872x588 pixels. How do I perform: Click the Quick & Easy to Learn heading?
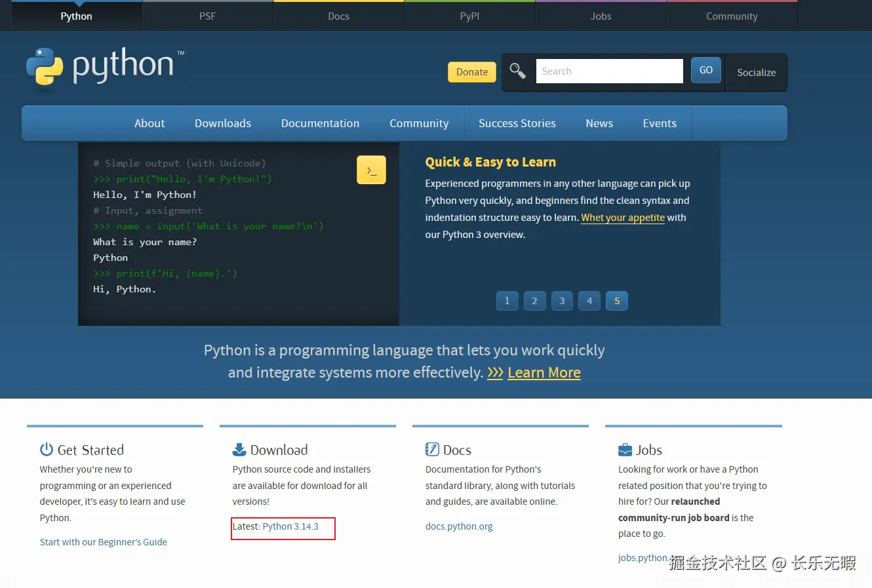490,163
